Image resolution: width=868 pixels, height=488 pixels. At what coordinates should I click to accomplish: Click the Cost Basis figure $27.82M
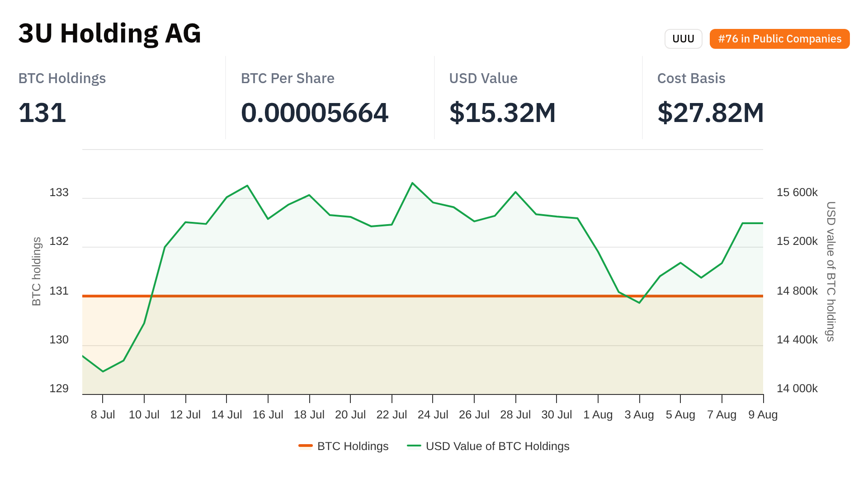point(710,113)
